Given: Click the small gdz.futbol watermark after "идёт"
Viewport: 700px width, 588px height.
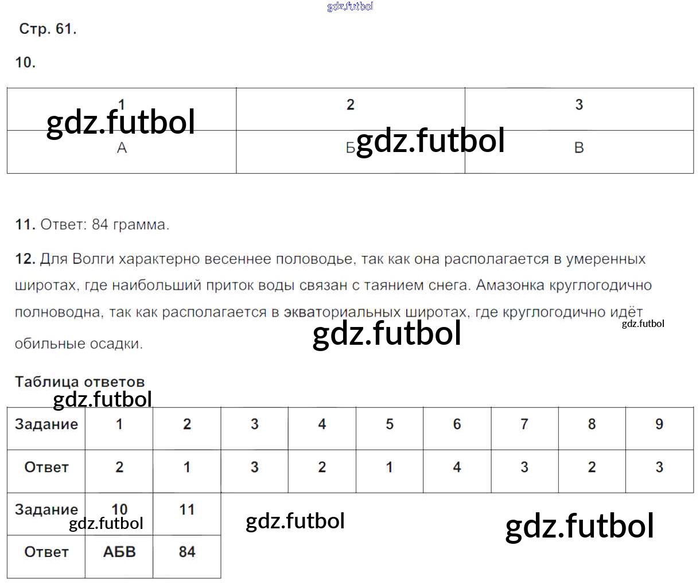Looking at the screenshot, I should [643, 324].
